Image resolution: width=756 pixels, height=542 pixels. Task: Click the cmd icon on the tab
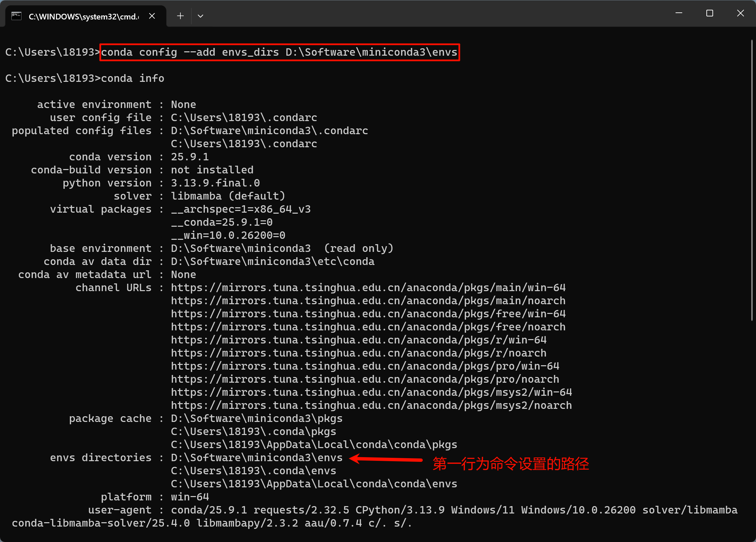tap(16, 16)
